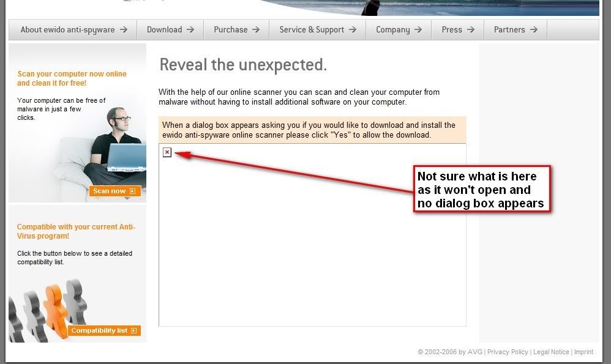Image resolution: width=611 pixels, height=364 pixels.
Task: Open the Privacy Policy link
Action: (508, 352)
